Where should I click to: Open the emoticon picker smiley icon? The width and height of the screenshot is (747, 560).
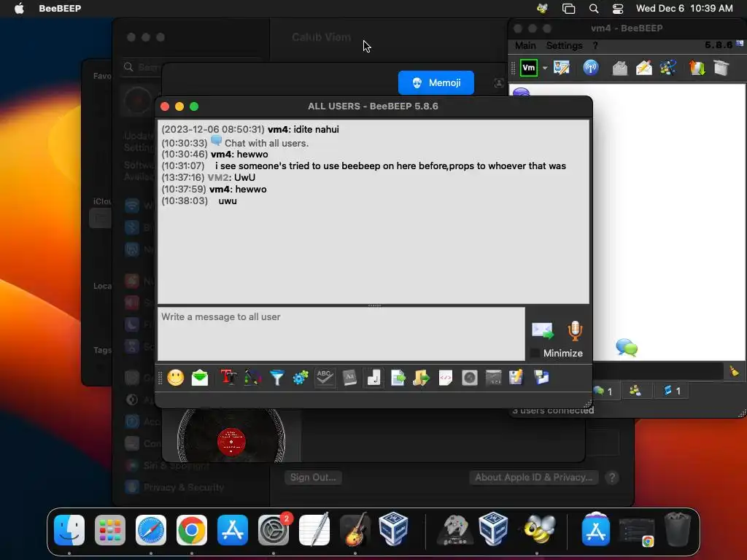(176, 378)
